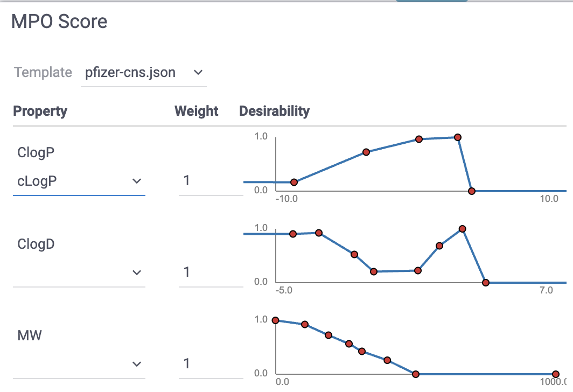
Task: Select the MW curve point reaching zero desirability
Action: pyautogui.click(x=416, y=374)
